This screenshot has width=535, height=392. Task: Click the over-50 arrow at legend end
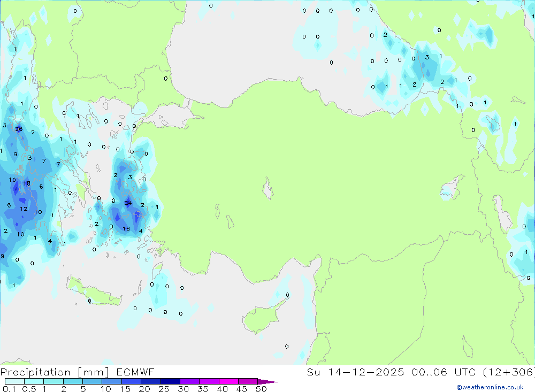[267, 382]
